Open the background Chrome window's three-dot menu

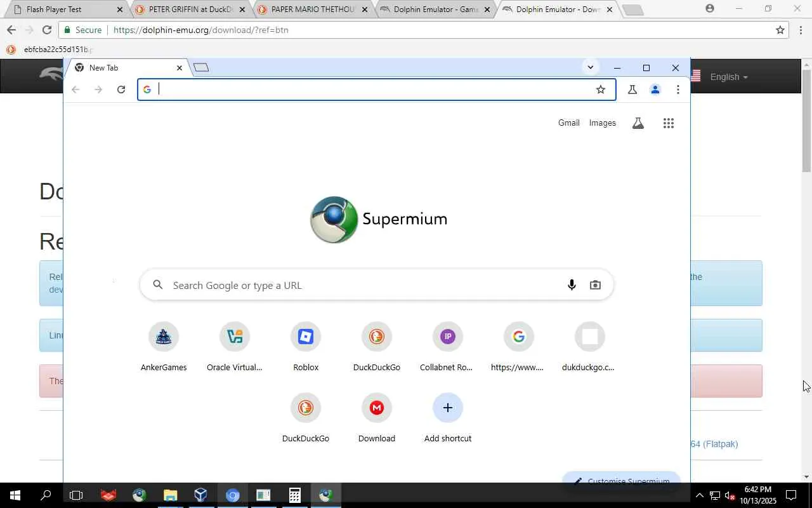801,30
